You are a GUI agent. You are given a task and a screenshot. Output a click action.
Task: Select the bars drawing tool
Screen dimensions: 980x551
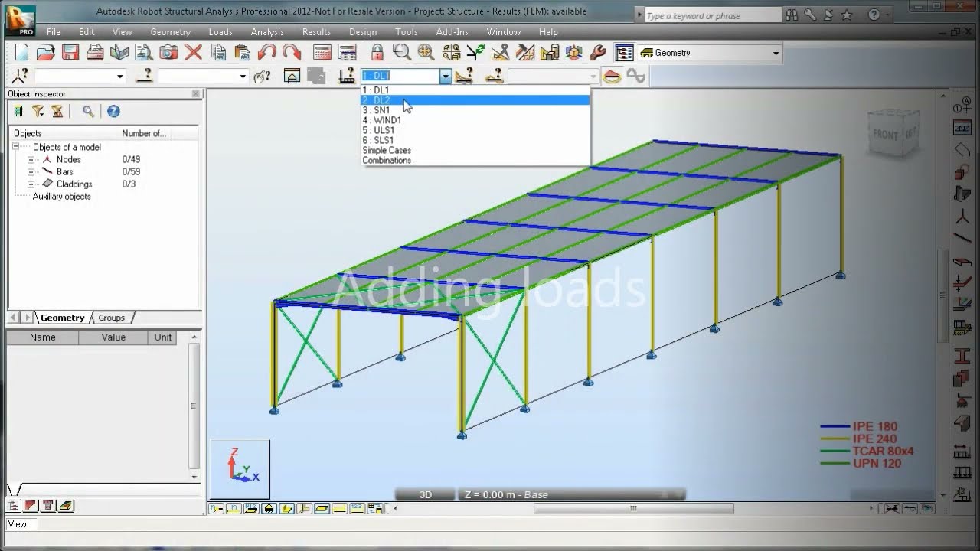click(962, 239)
